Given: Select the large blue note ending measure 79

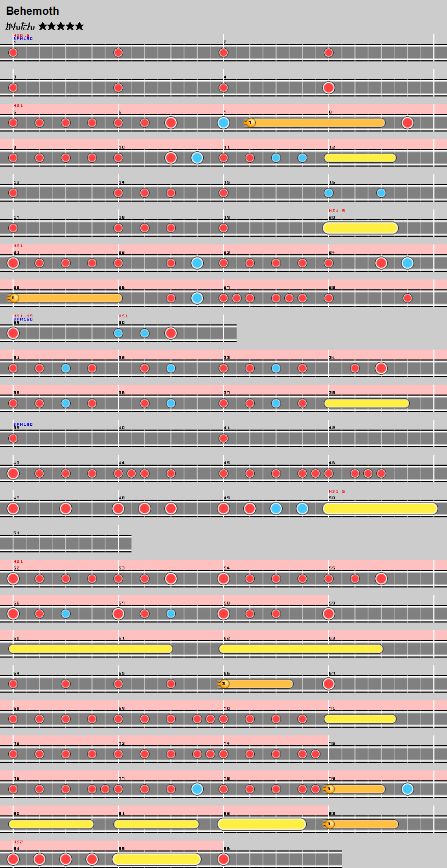Looking at the screenshot, I should 408,789.
